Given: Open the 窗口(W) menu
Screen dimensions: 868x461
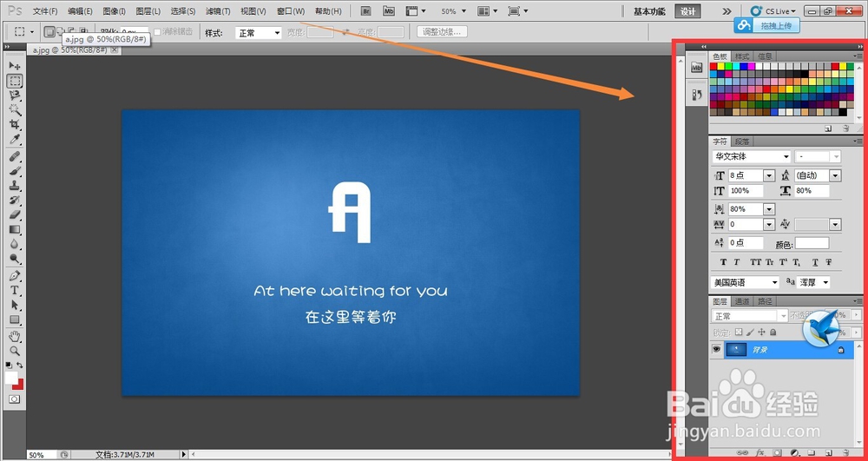Looking at the screenshot, I should [x=291, y=11].
